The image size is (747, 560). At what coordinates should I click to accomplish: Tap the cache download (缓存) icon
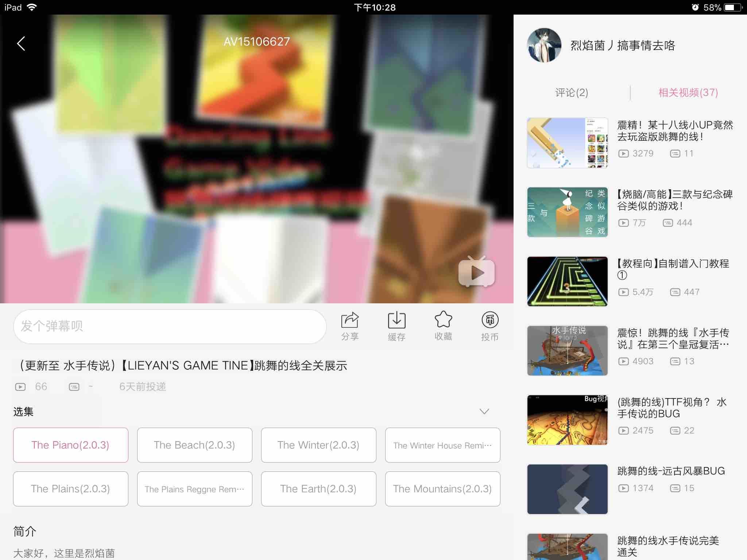point(396,320)
